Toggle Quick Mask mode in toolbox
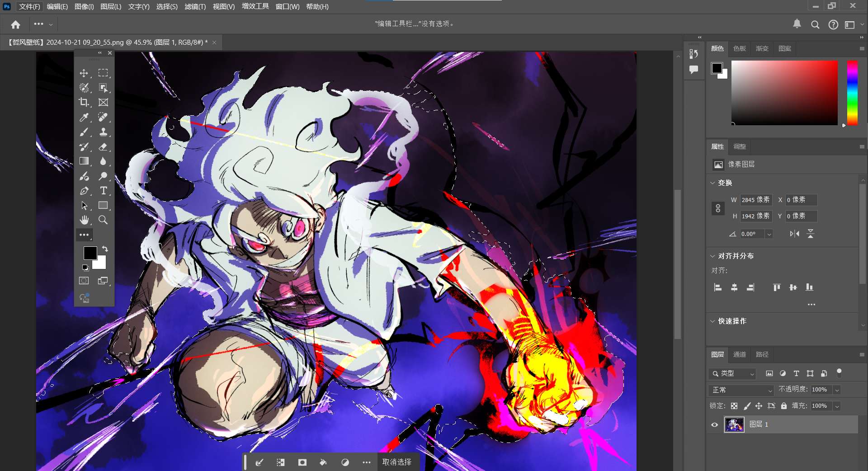The height and width of the screenshot is (471, 868). click(x=84, y=281)
